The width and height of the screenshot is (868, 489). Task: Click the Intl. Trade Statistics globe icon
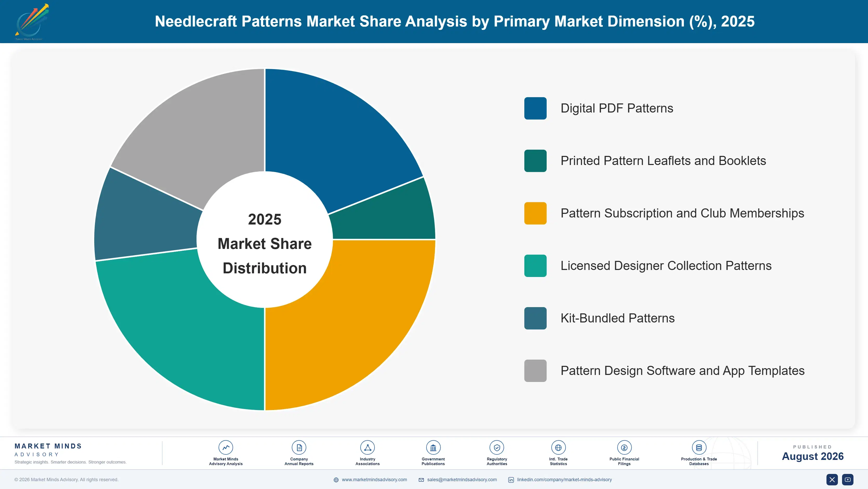[x=558, y=447]
